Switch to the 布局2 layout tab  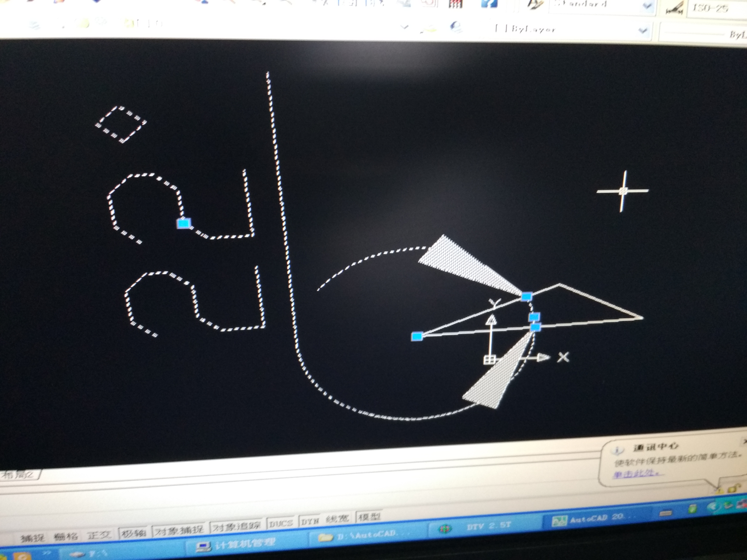point(20,475)
